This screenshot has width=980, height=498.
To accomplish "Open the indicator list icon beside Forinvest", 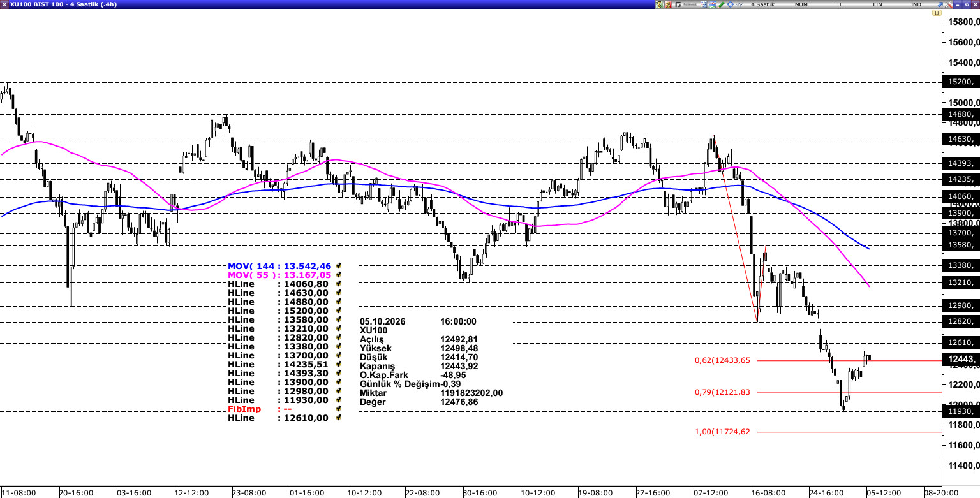I will pyautogui.click(x=704, y=4).
